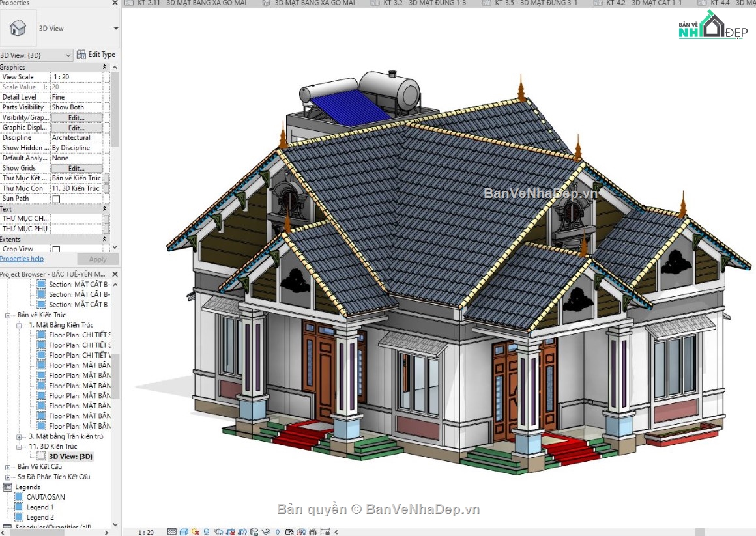Close the Properties panel
The height and width of the screenshot is (536, 756).
click(115, 3)
